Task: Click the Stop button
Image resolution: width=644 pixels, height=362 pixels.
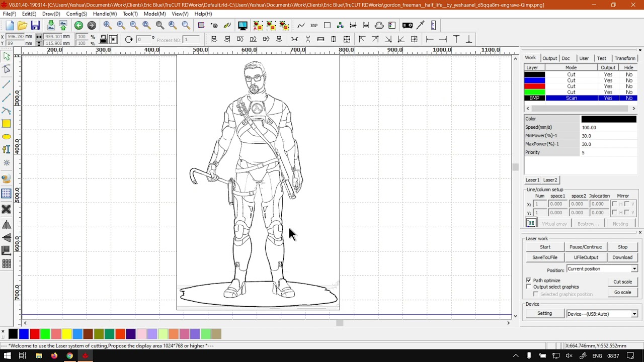Action: [x=622, y=247]
